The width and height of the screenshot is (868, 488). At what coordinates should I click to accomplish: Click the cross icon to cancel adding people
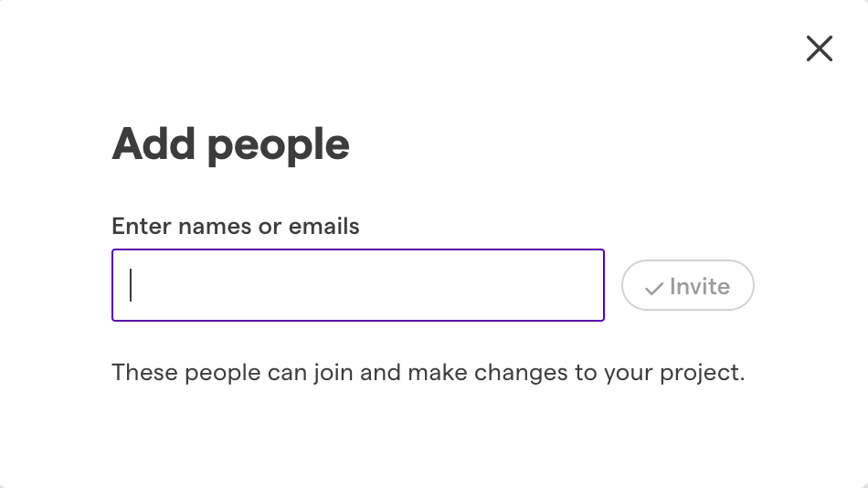point(820,48)
